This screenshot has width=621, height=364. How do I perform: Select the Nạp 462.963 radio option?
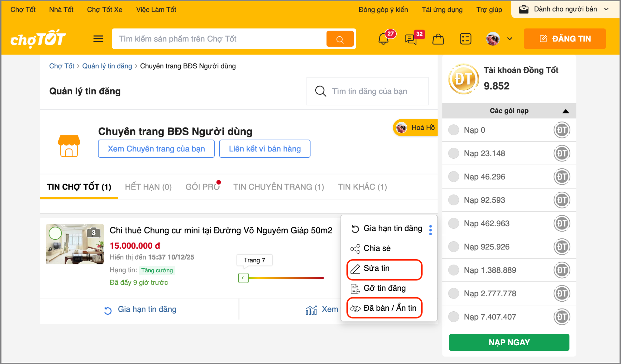454,223
